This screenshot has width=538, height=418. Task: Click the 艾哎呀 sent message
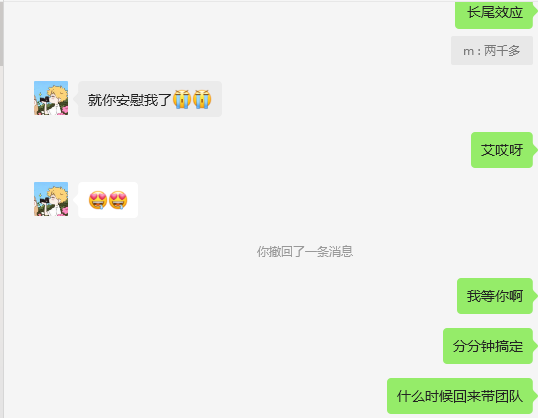[x=502, y=150]
